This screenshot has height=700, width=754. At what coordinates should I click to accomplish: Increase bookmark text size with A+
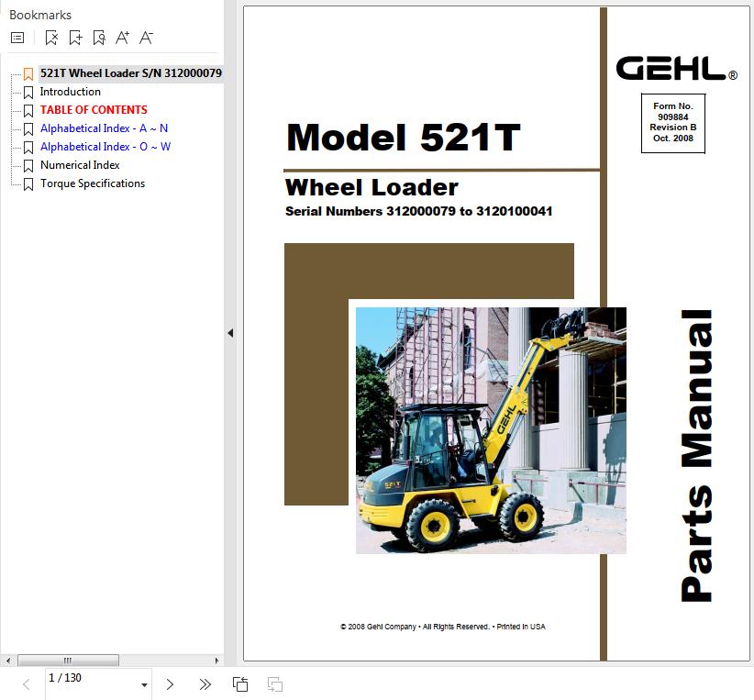(x=122, y=38)
